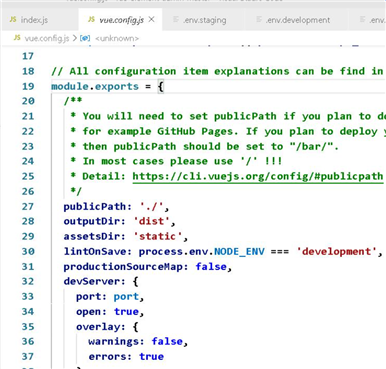Click the 'devServer' property
This screenshot has height=369, width=386.
pos(92,282)
